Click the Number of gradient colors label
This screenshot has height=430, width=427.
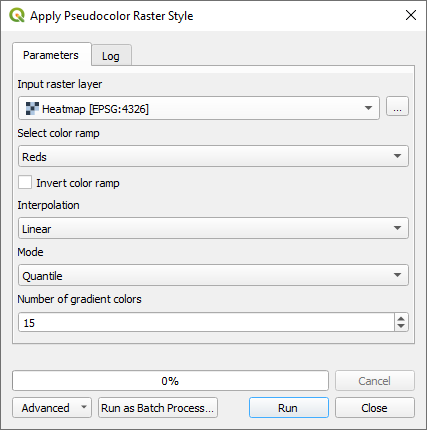[79, 299]
